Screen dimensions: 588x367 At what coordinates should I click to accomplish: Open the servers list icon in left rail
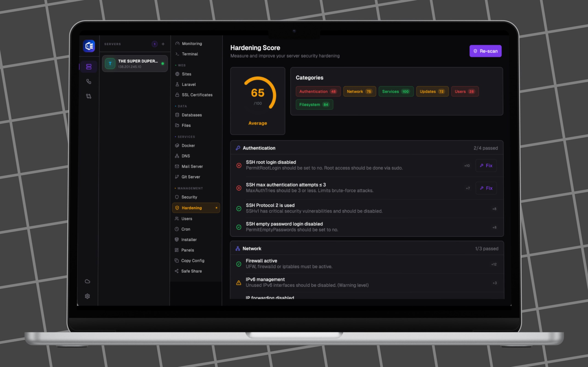(x=89, y=67)
